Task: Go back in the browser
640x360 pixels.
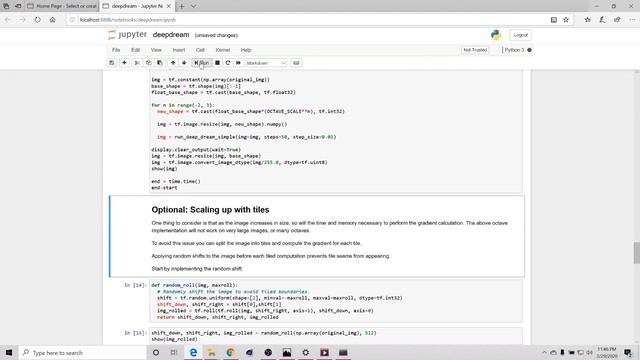Action: coord(7,20)
